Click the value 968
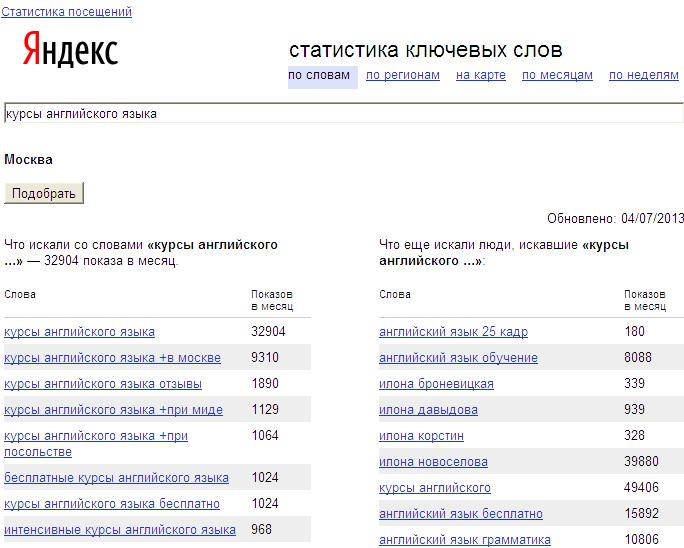 [261, 529]
